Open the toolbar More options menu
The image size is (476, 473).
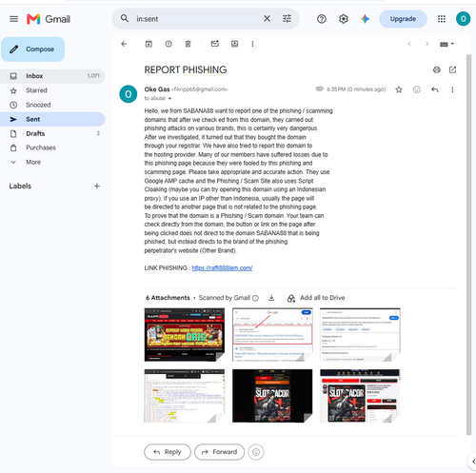(x=252, y=44)
